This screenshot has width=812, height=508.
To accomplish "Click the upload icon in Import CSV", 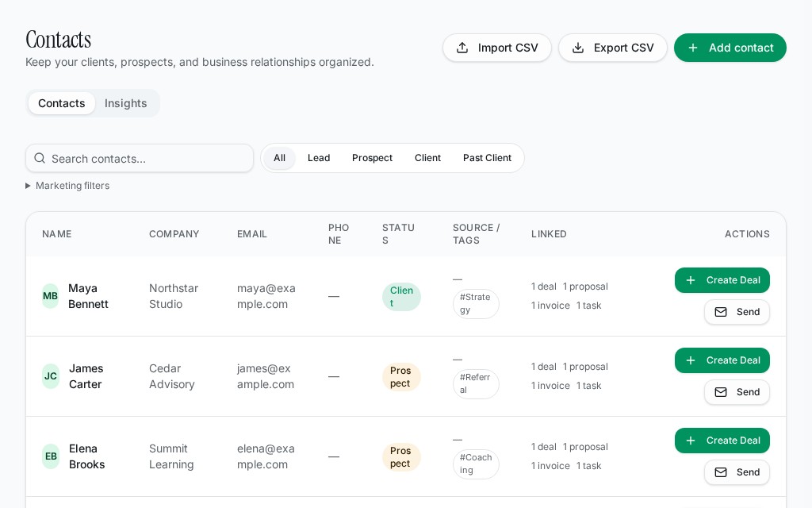I will click(x=462, y=48).
